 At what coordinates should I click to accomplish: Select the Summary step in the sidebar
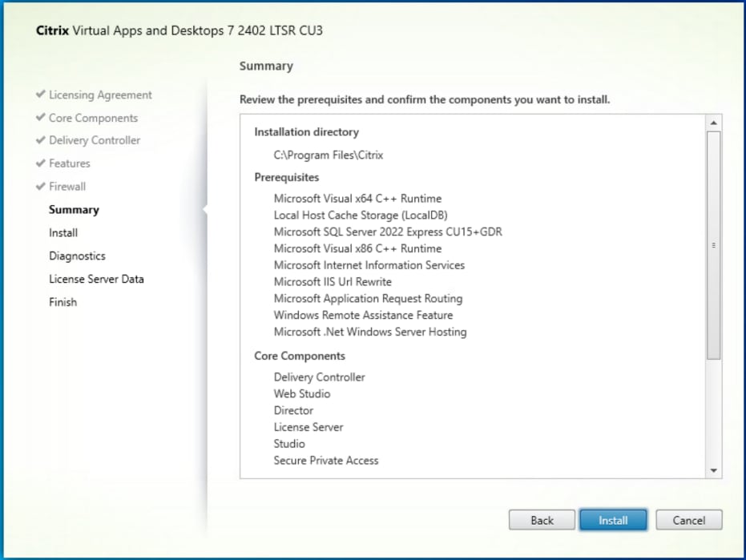point(74,210)
